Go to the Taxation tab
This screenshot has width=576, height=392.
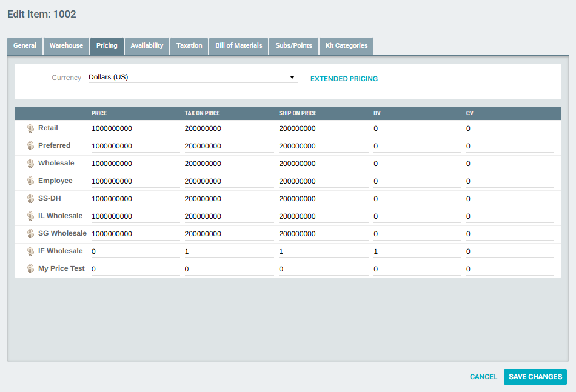pos(189,45)
